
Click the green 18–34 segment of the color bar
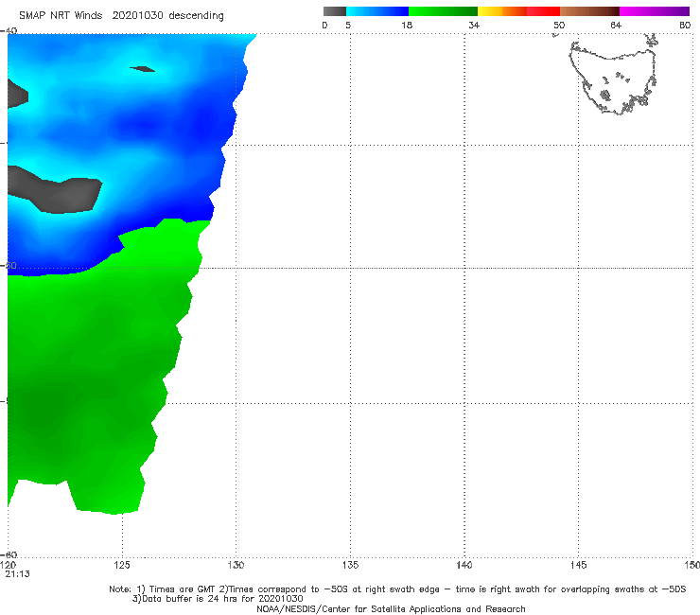click(x=443, y=11)
